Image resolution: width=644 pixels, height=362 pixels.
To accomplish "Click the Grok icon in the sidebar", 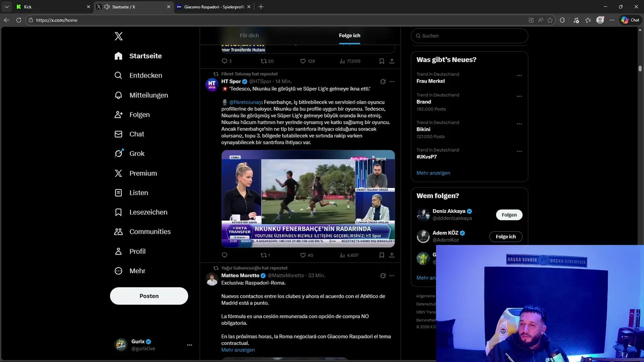I will (118, 153).
